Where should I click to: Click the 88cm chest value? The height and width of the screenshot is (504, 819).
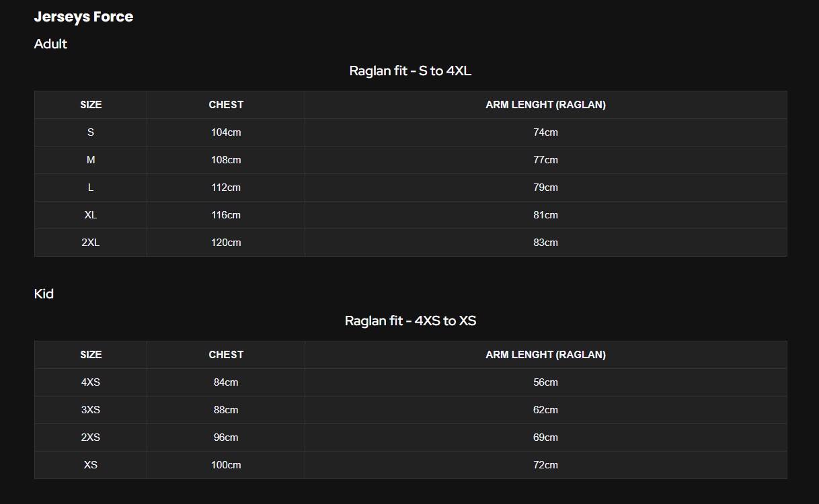(x=226, y=410)
